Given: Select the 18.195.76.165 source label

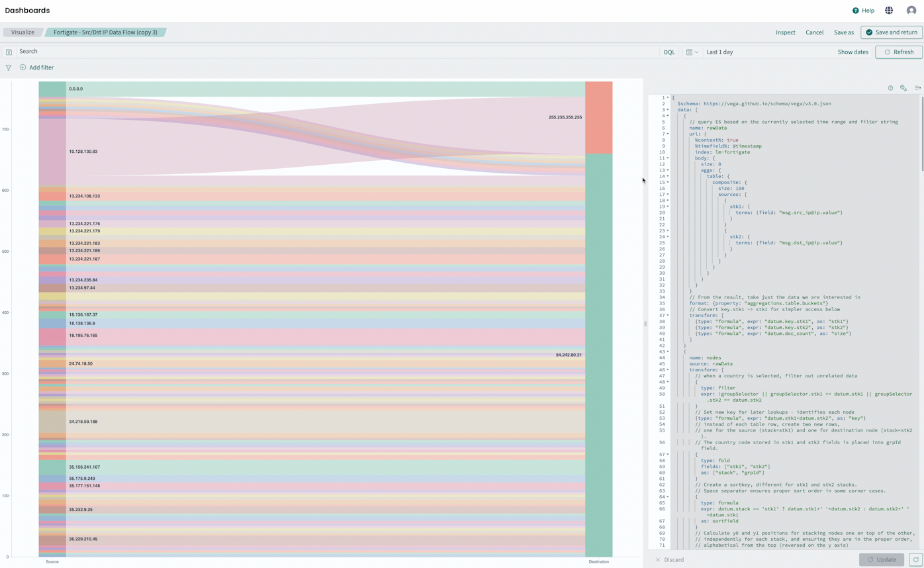Looking at the screenshot, I should click(83, 336).
